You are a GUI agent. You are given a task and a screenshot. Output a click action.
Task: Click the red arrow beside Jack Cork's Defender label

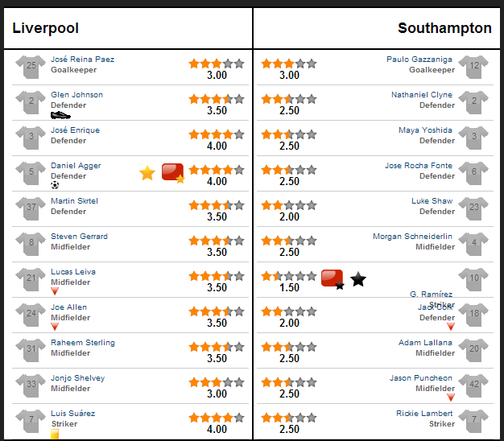[x=451, y=327]
